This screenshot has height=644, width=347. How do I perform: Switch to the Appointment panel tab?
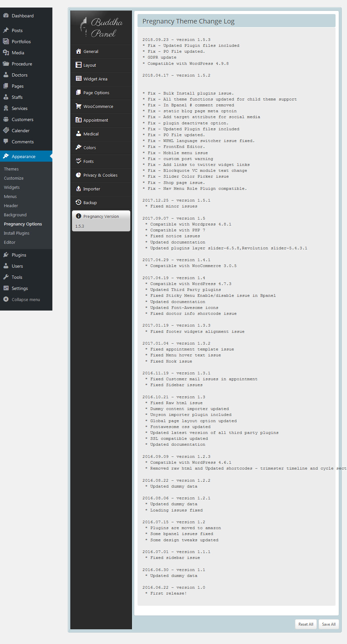(x=95, y=120)
